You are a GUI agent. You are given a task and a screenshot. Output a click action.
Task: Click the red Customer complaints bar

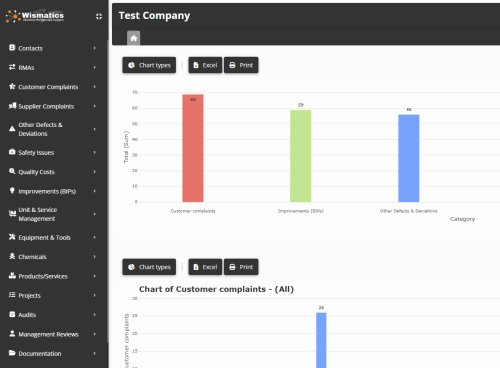[x=193, y=148]
